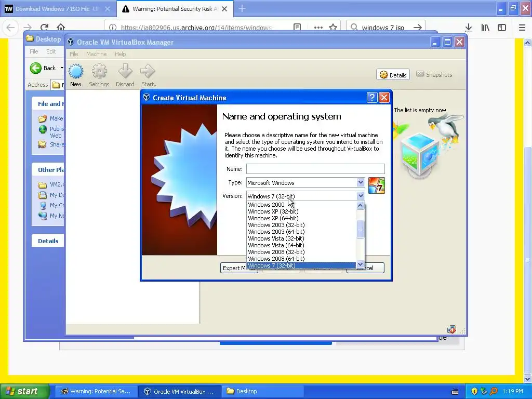Open a new Firefox tab with plus
Viewport: 532px width, 399px height.
click(242, 8)
